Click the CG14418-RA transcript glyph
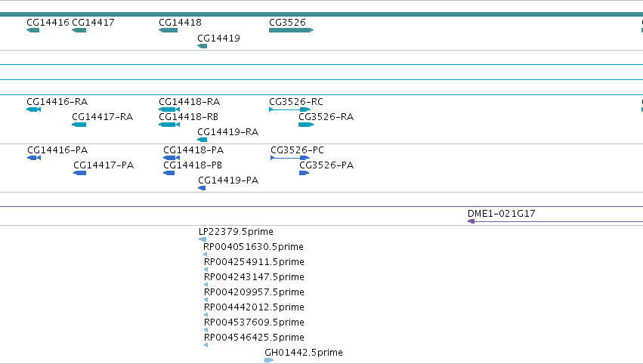 [169, 110]
